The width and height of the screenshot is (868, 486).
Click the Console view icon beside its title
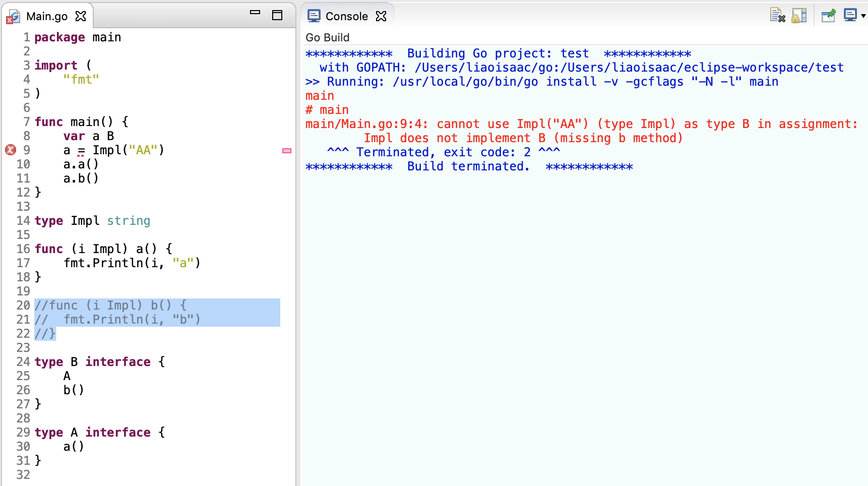click(x=314, y=16)
